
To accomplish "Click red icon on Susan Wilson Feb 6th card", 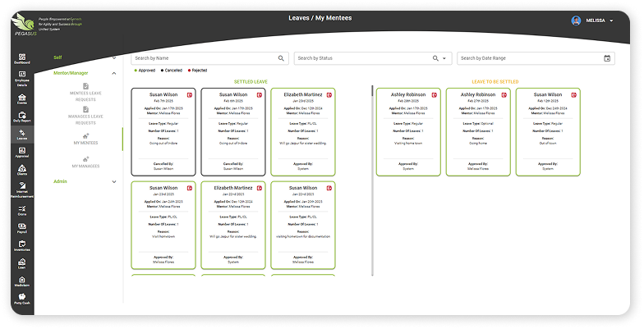I will [260, 95].
